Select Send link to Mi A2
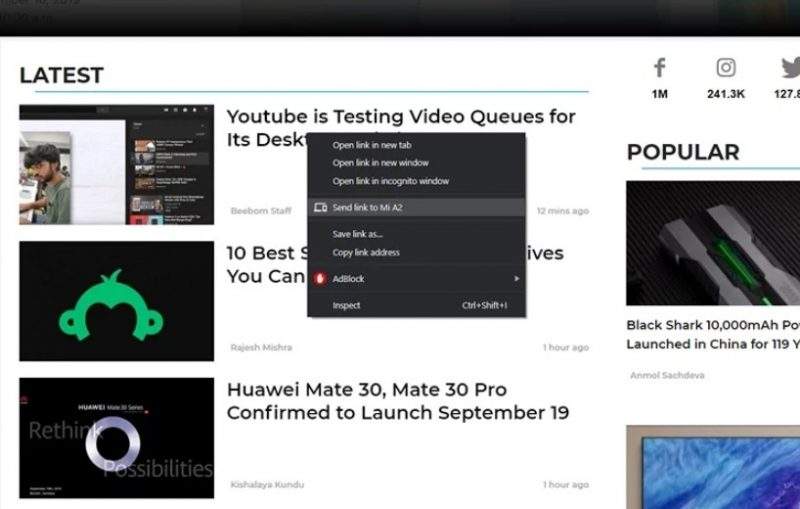 pyautogui.click(x=416, y=207)
